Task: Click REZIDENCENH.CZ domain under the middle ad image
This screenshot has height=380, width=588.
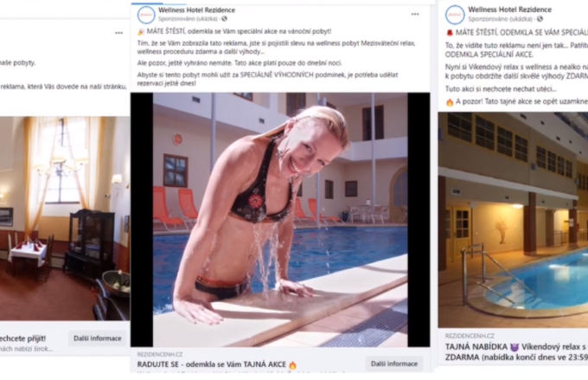Action: tap(160, 354)
